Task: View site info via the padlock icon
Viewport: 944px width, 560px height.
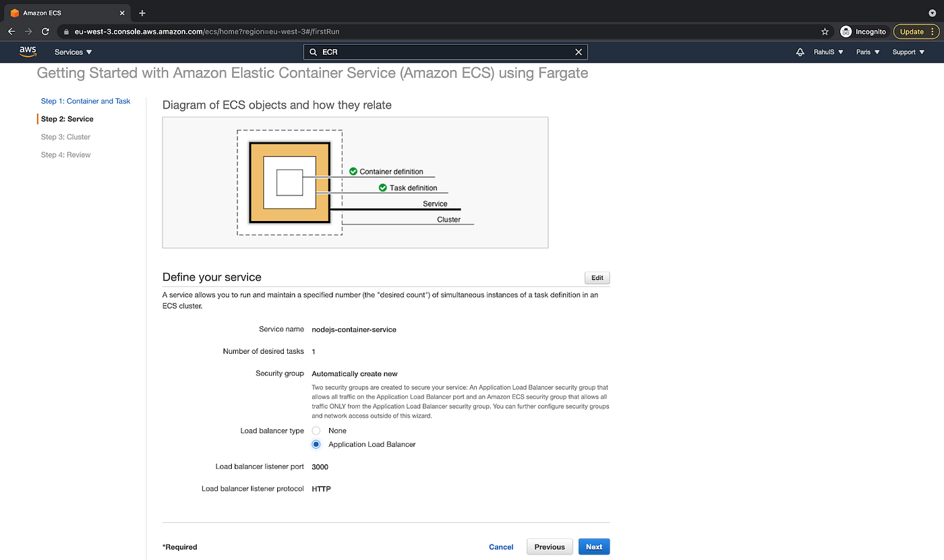Action: tap(65, 32)
